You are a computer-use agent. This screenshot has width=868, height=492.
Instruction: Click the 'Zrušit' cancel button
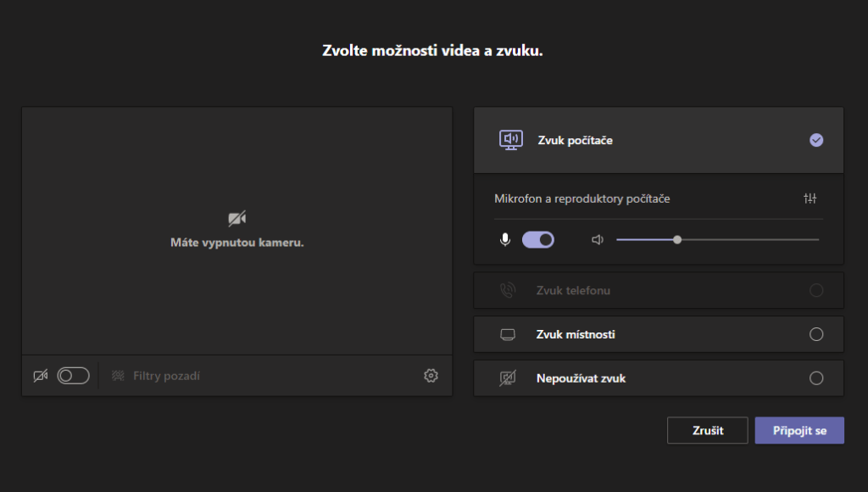[707, 431]
